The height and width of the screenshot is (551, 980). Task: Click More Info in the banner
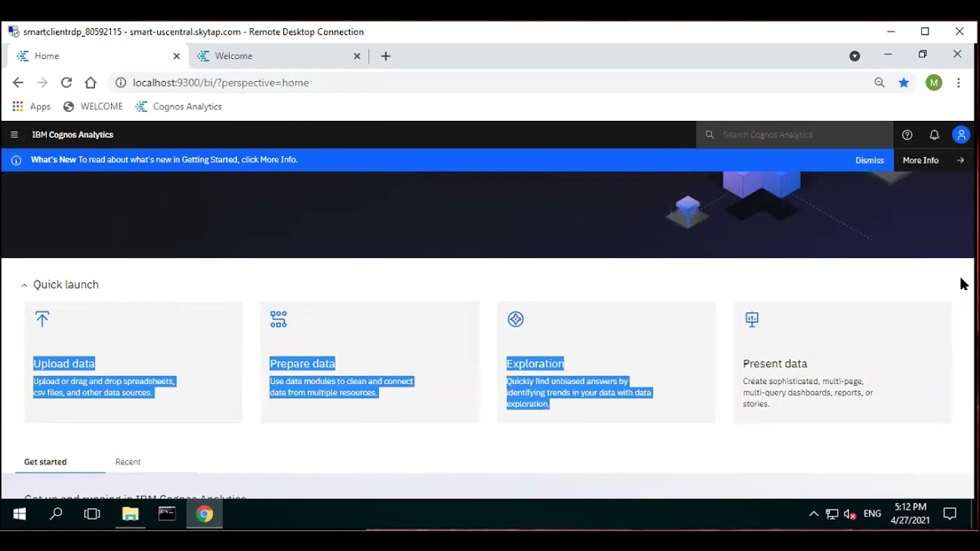(934, 161)
